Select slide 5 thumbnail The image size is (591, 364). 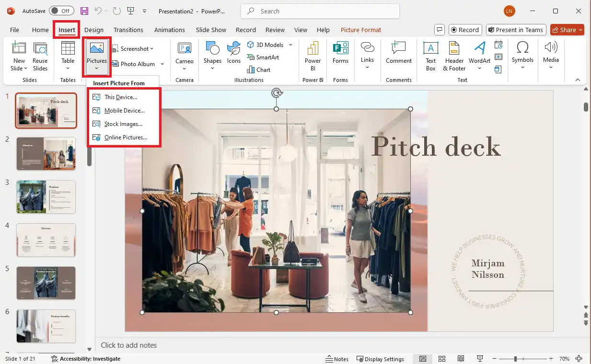46,283
